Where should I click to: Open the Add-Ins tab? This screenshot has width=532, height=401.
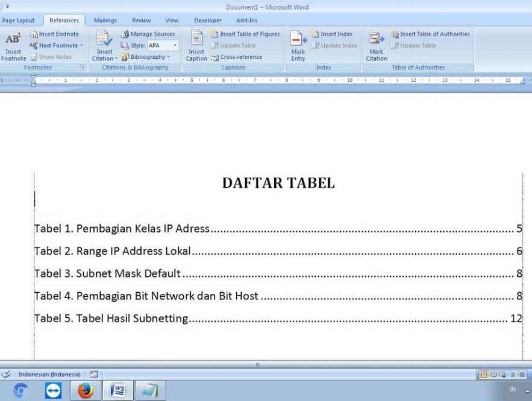point(246,20)
